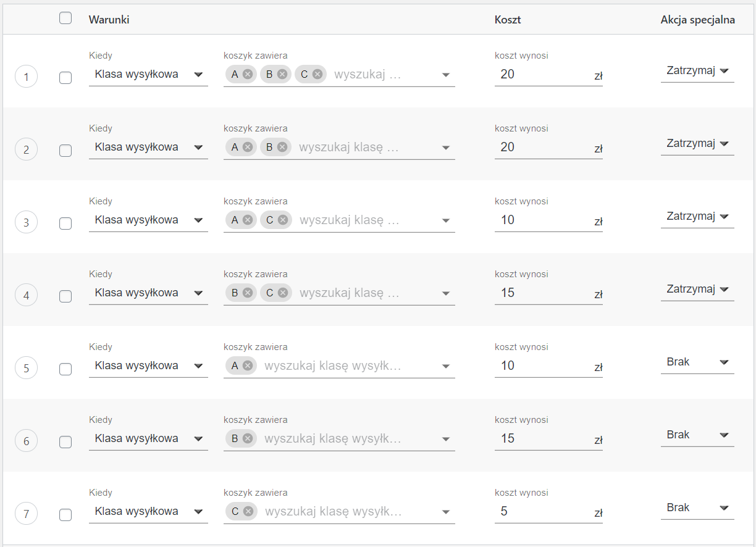This screenshot has height=547, width=756.
Task: Delete chip B in rule 2
Action: 282,147
